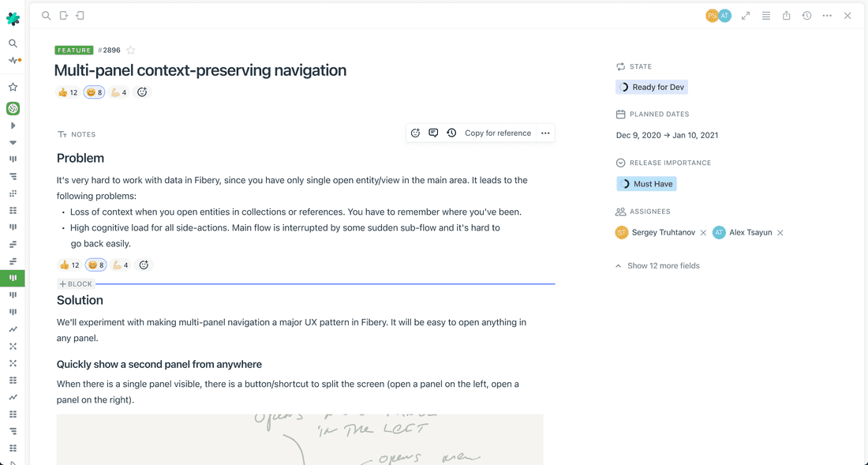The height and width of the screenshot is (465, 868).
Task: Click Copy for reference button
Action: pos(497,133)
